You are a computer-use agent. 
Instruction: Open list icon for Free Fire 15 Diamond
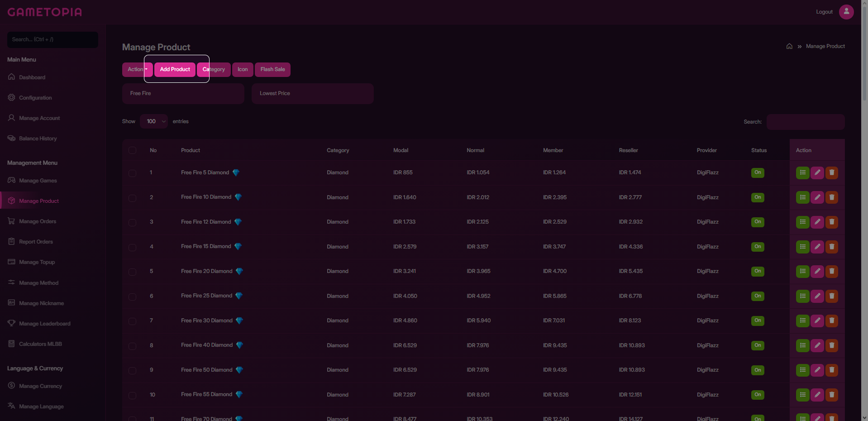click(802, 247)
